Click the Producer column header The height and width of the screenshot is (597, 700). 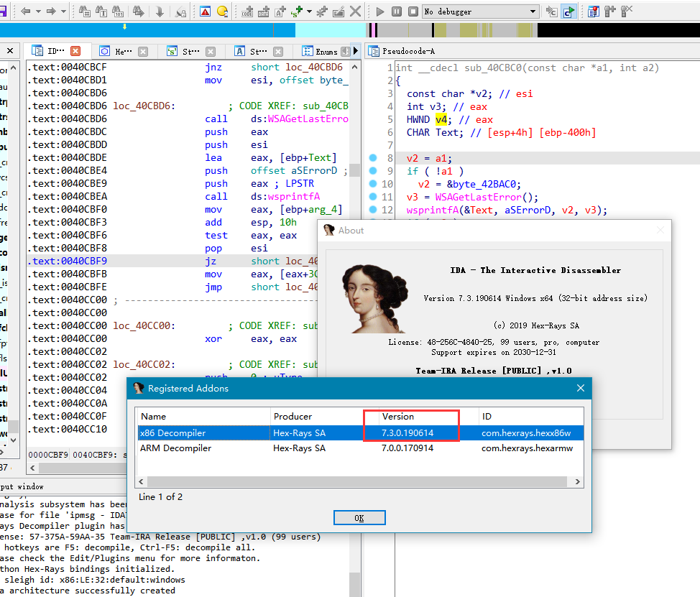click(x=324, y=416)
